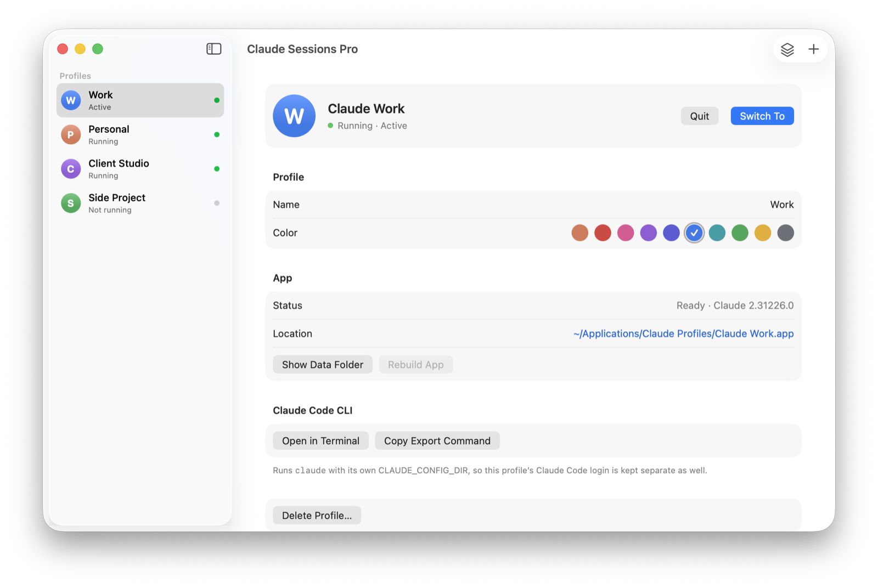Click the 'Location' row label
This screenshot has width=878, height=588.
tap(292, 333)
